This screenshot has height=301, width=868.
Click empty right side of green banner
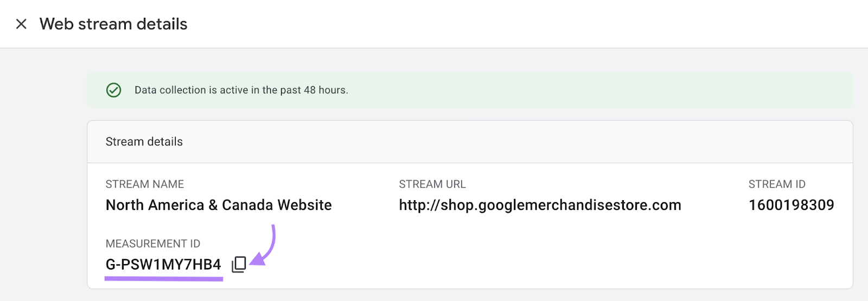coord(651,90)
